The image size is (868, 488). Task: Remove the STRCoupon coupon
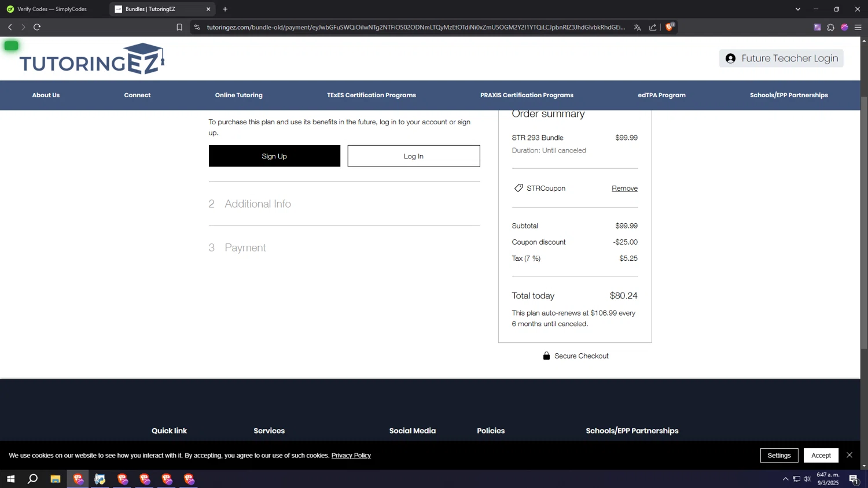624,188
